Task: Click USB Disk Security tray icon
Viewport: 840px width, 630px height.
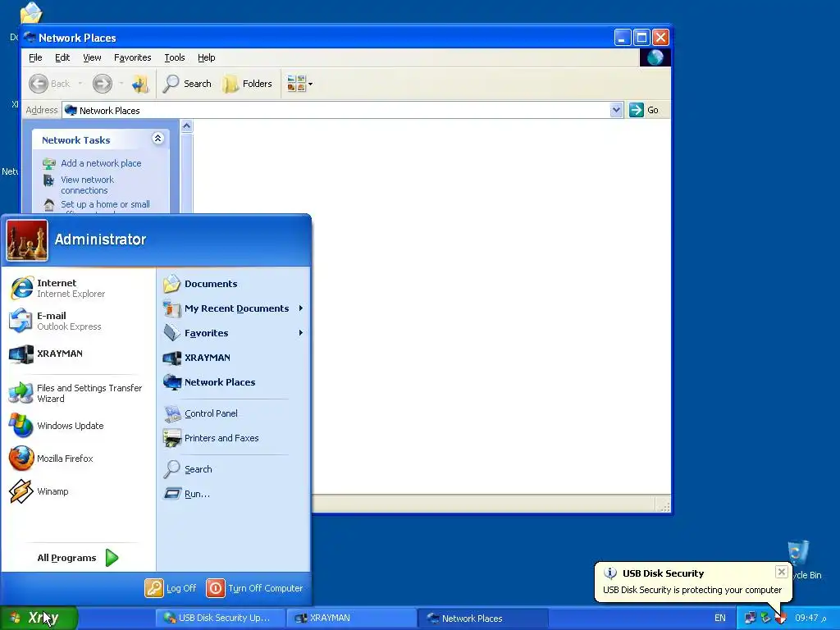Action: pos(781,619)
